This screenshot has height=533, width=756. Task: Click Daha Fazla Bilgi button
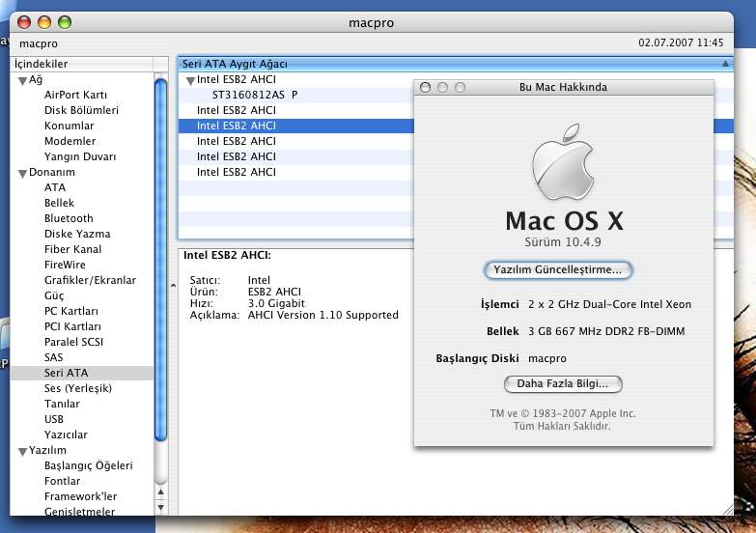(563, 384)
